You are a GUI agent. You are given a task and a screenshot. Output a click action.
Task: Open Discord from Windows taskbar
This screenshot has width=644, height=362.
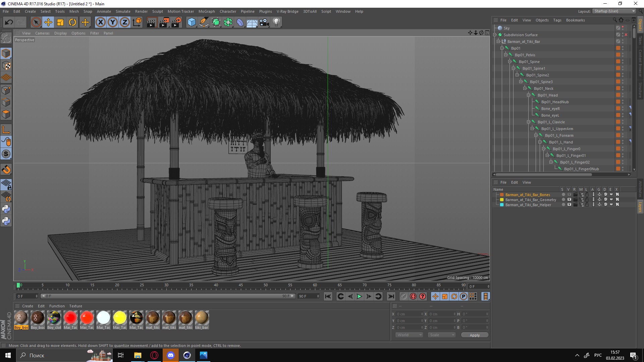[x=171, y=355]
